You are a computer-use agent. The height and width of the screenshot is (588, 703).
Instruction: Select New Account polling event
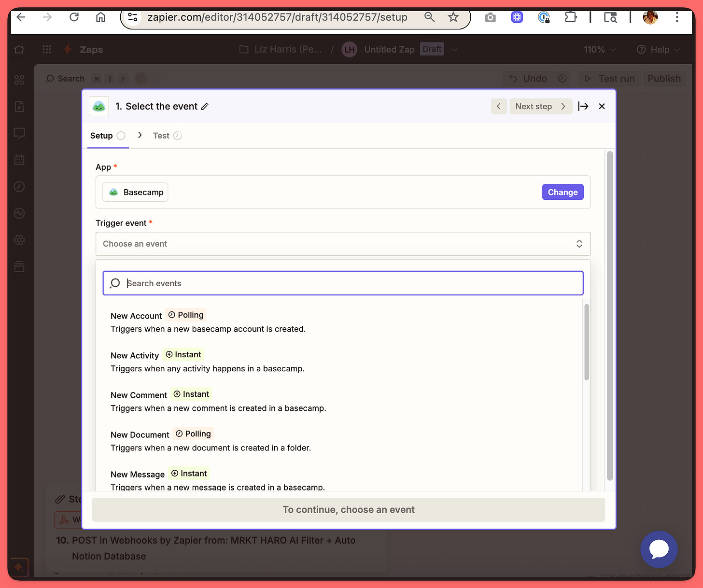pos(342,322)
